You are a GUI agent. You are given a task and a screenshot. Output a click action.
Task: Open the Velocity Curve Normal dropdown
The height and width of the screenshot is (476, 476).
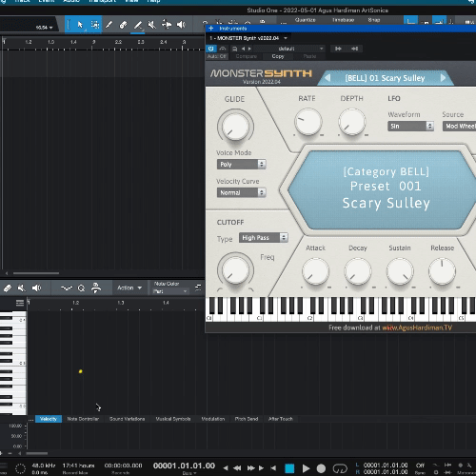click(241, 192)
